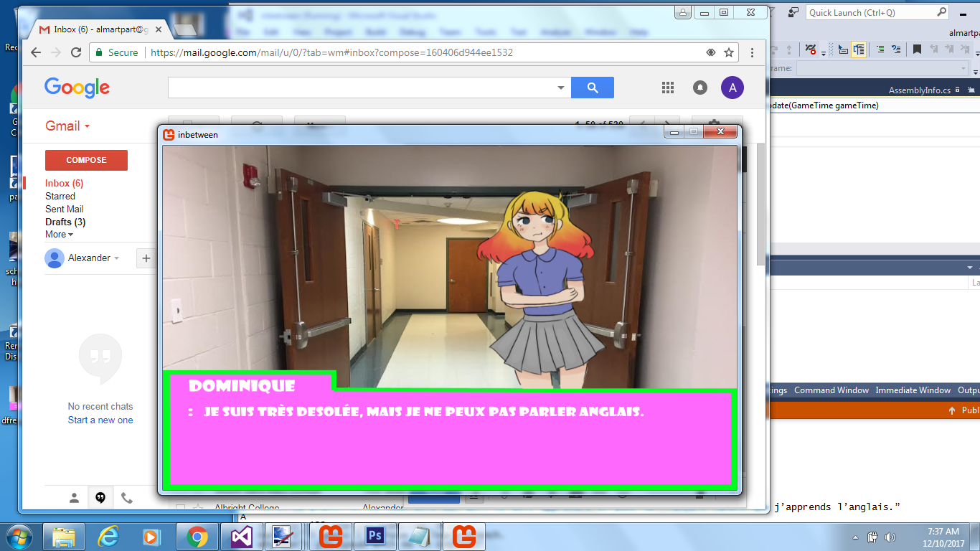Switch to the Contacts person icon
The image size is (980, 551).
pyautogui.click(x=74, y=497)
